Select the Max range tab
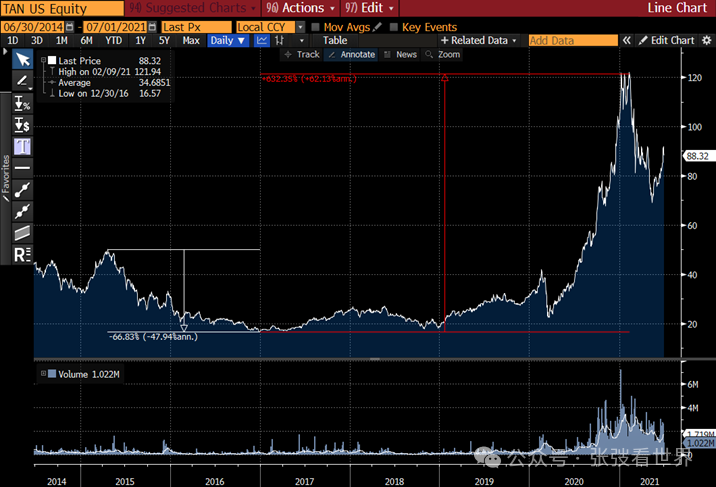 tap(191, 40)
